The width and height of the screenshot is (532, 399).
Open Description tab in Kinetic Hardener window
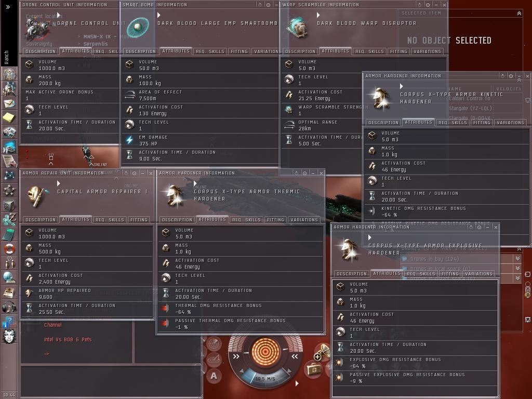point(383,123)
